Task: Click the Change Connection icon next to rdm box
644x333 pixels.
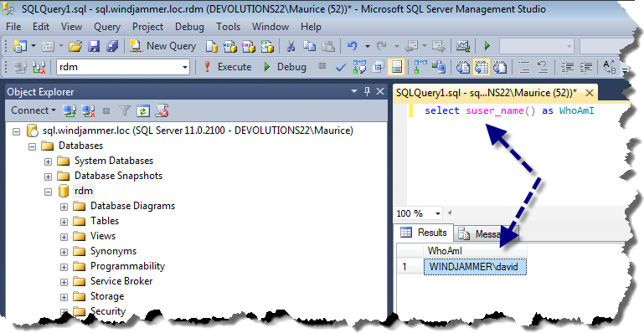Action: tap(39, 67)
